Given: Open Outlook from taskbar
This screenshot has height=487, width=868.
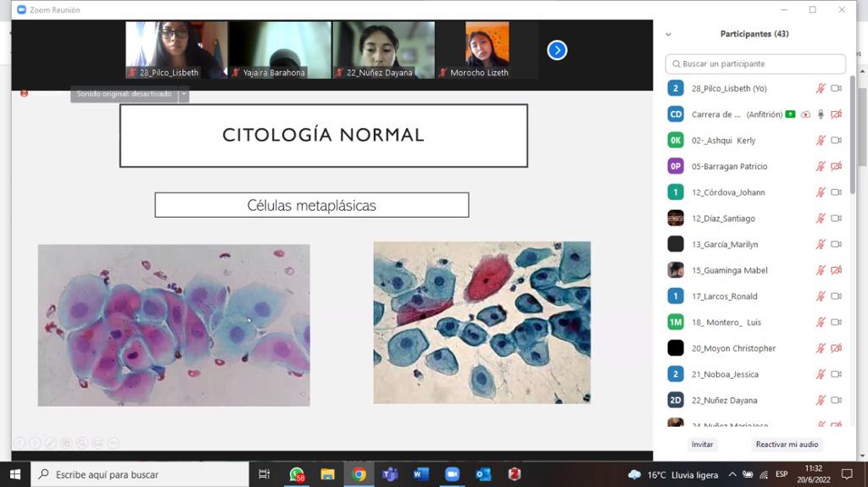Looking at the screenshot, I should tap(483, 474).
